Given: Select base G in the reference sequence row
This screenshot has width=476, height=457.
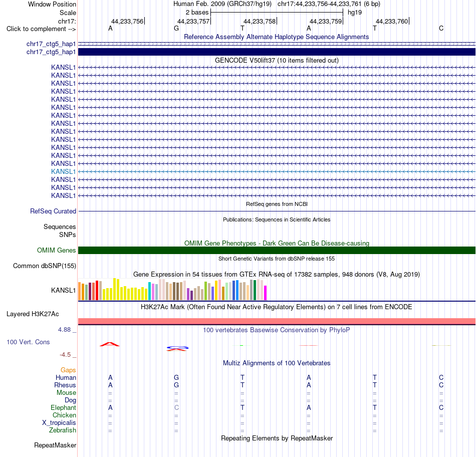Looking at the screenshot, I should 176,29.
